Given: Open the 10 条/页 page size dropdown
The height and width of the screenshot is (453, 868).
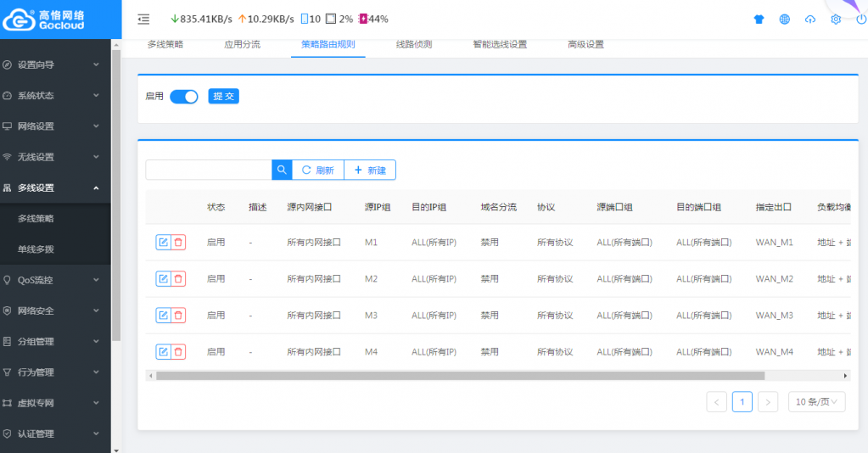Looking at the screenshot, I should coord(816,402).
